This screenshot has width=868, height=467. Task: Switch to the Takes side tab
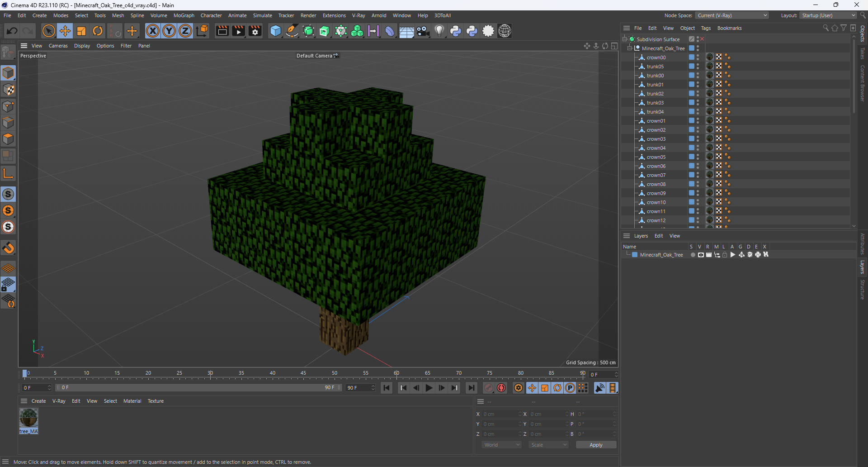coord(863,53)
